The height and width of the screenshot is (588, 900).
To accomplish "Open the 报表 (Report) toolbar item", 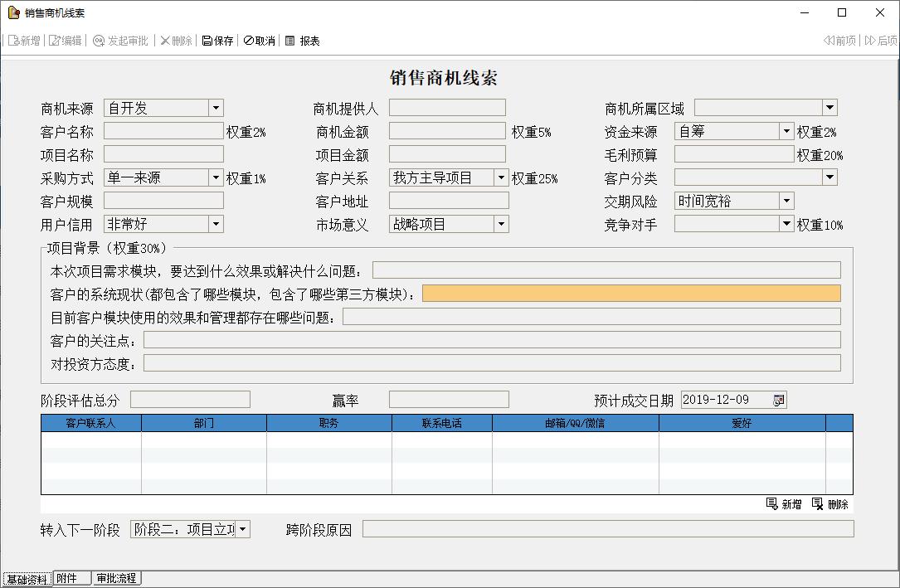I will tap(290, 41).
